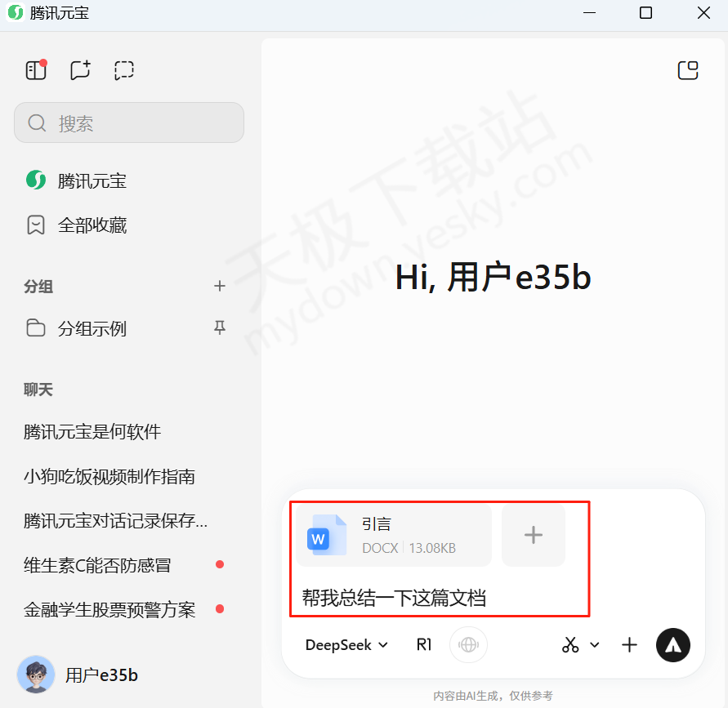The height and width of the screenshot is (708, 728).
Task: Add a new group with plus
Action: click(x=220, y=286)
